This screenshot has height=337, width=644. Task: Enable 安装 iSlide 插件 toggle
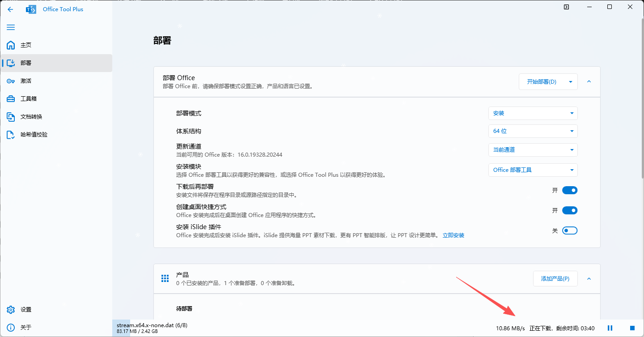tap(570, 230)
